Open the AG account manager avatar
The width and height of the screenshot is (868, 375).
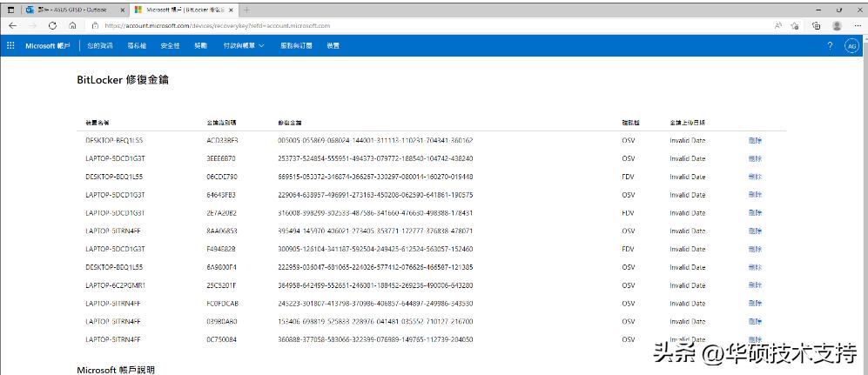(x=851, y=46)
